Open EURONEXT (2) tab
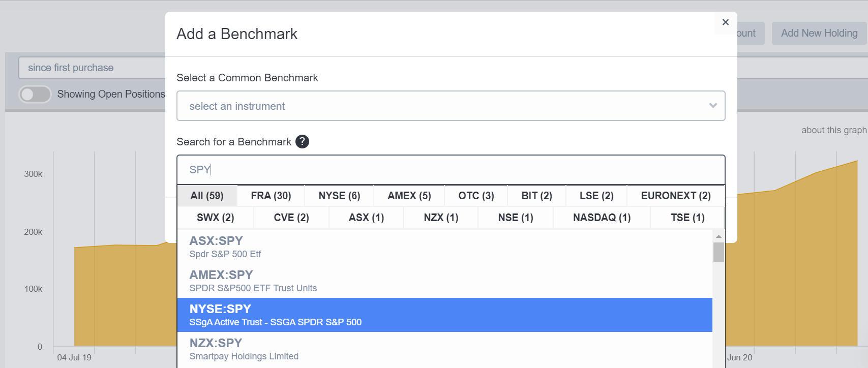This screenshot has height=368, width=868. click(x=676, y=196)
